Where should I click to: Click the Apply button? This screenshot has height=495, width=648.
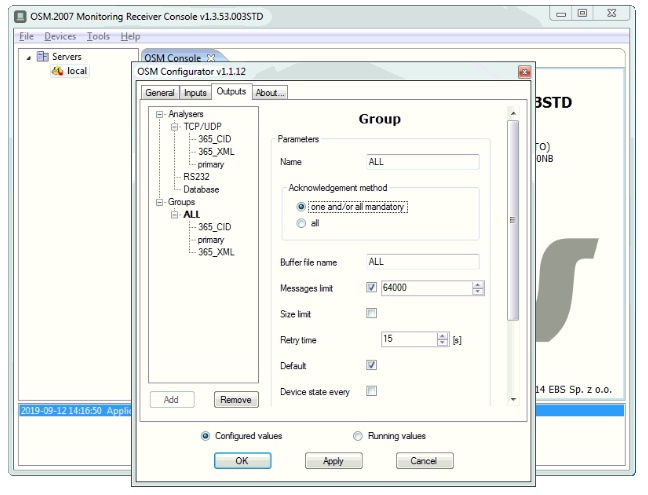[333, 461]
